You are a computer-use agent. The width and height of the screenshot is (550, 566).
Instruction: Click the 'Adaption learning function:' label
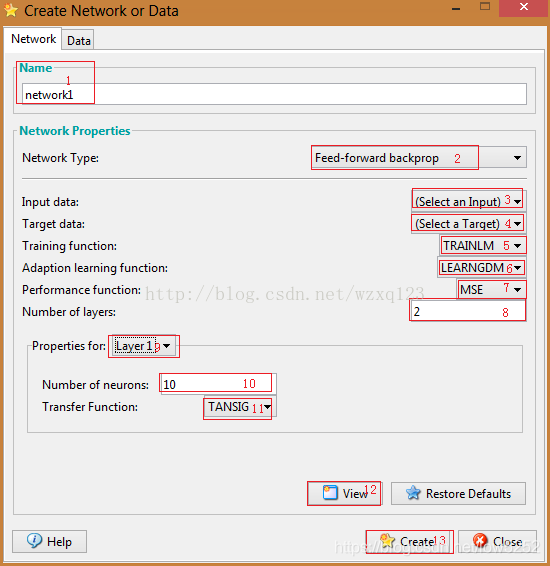click(95, 268)
